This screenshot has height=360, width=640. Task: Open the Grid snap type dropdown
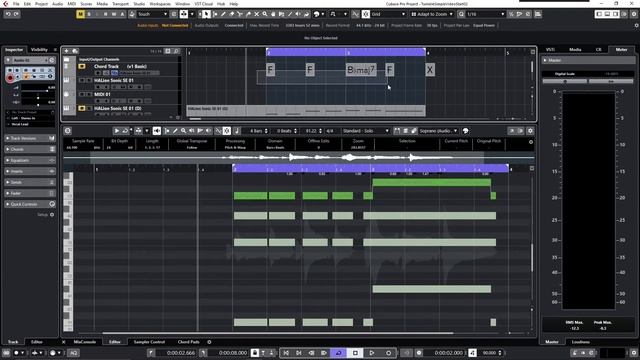[388, 14]
